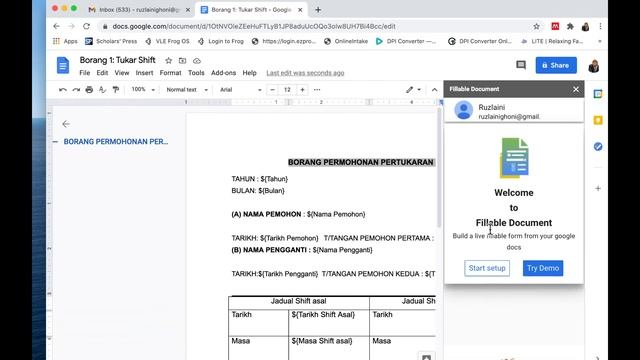Screen dimensions: 640x360
Task: Open the Edit menu
Action: tap(102, 73)
